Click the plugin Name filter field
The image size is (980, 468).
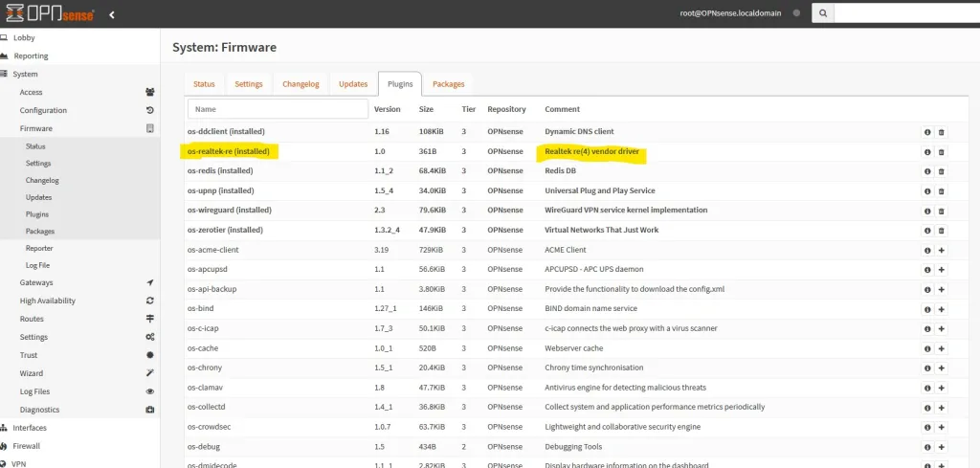coord(278,109)
